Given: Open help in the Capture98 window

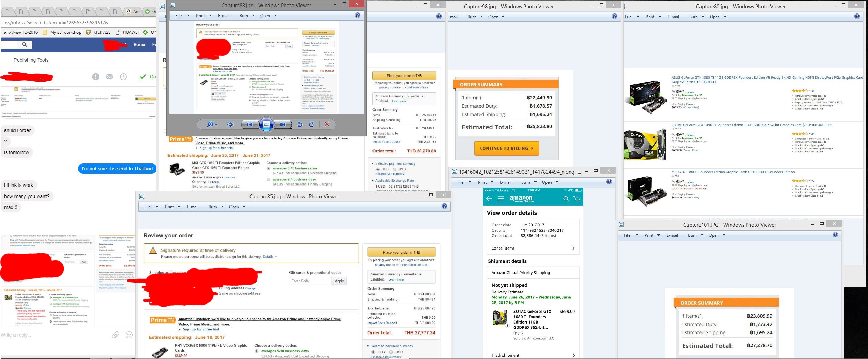Looking at the screenshot, I should (x=615, y=16).
